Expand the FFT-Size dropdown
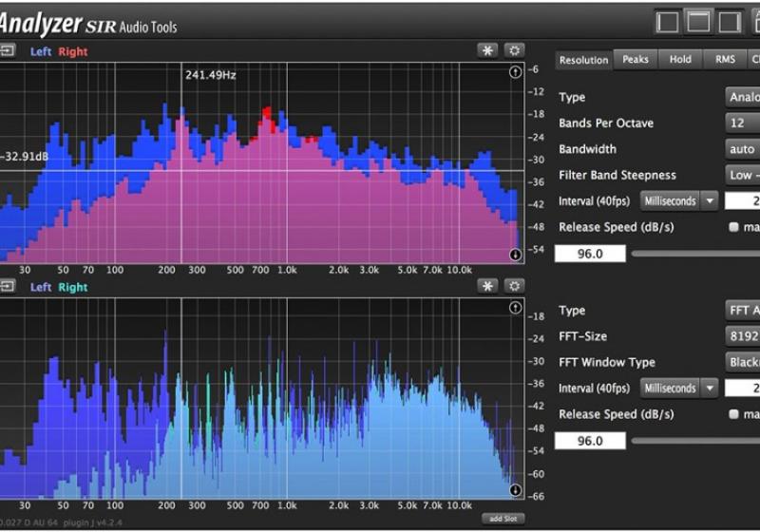The width and height of the screenshot is (760, 532). (x=742, y=336)
